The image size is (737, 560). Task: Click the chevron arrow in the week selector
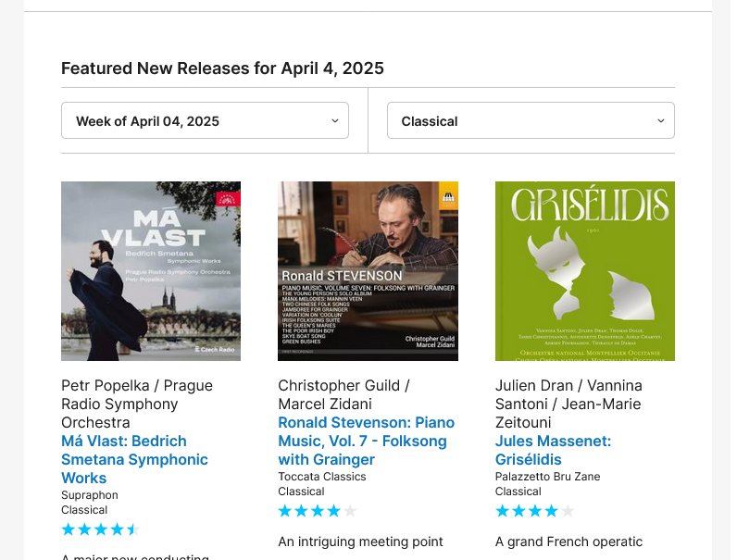tap(334, 121)
